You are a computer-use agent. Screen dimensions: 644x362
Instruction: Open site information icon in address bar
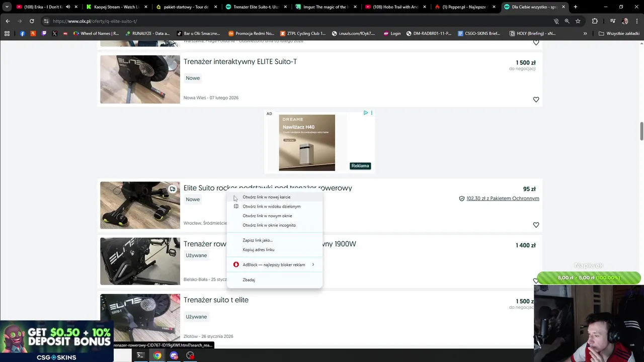point(46,21)
